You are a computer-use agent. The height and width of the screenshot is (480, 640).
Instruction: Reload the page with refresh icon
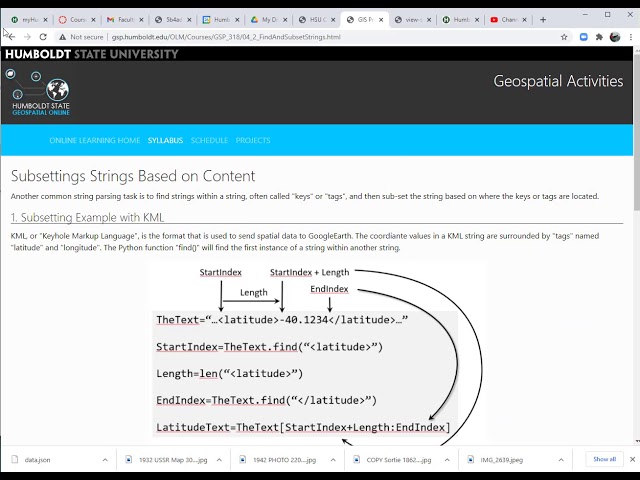[x=43, y=37]
